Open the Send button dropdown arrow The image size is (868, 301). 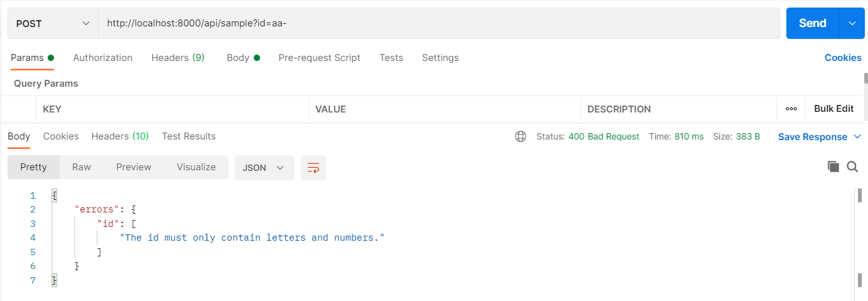(852, 23)
